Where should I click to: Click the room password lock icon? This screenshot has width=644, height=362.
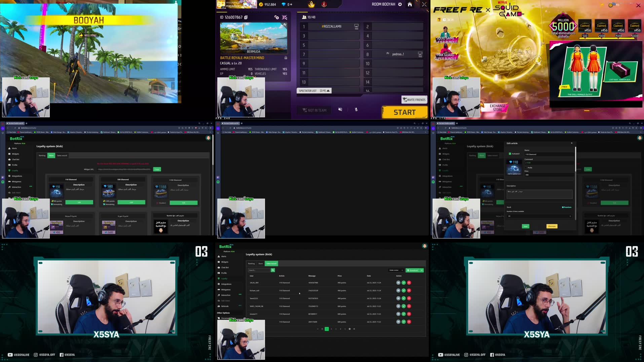click(286, 58)
